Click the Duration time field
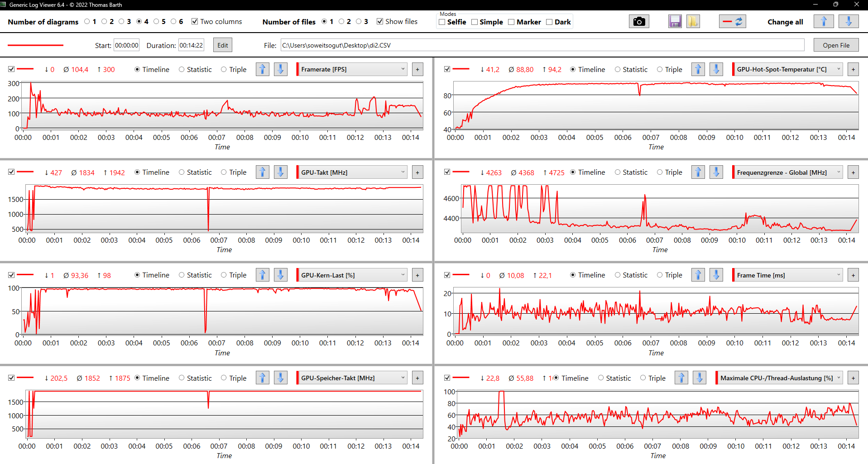 pos(191,45)
